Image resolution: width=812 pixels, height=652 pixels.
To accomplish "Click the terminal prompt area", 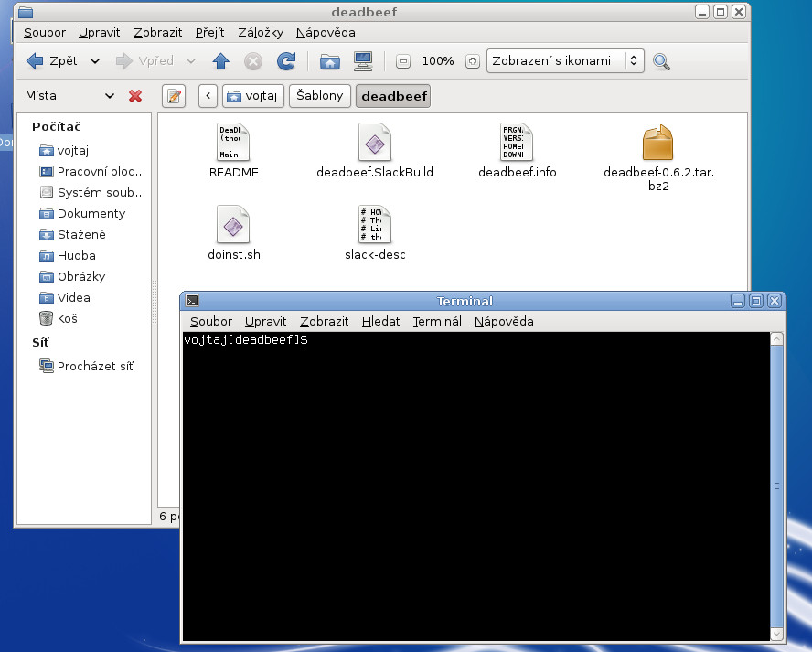I will point(246,340).
